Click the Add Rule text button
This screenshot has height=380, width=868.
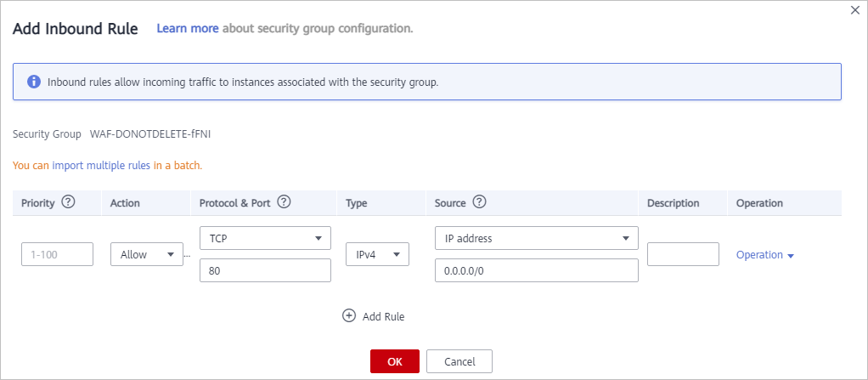[383, 316]
